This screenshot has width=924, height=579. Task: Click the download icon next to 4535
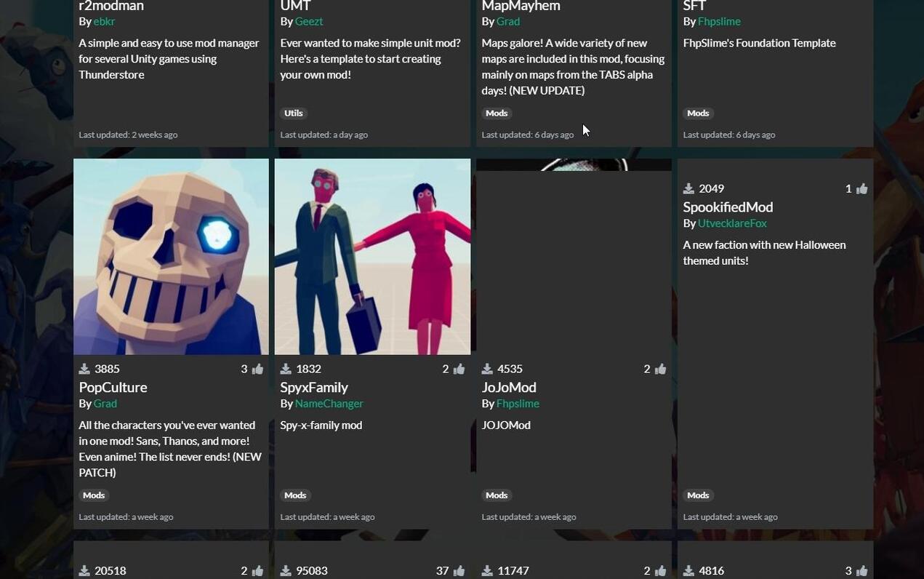(487, 369)
